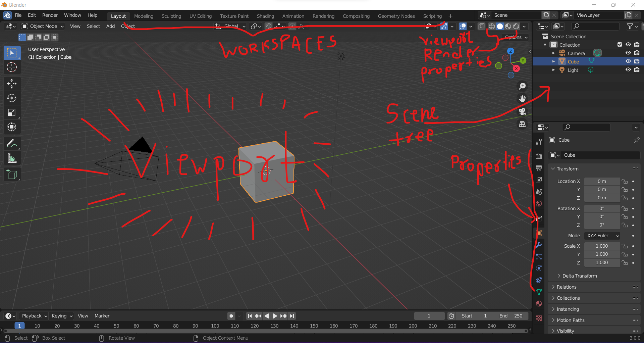Screen dimensions: 644x343
Task: Hide the Camera object in viewport
Action: [628, 53]
